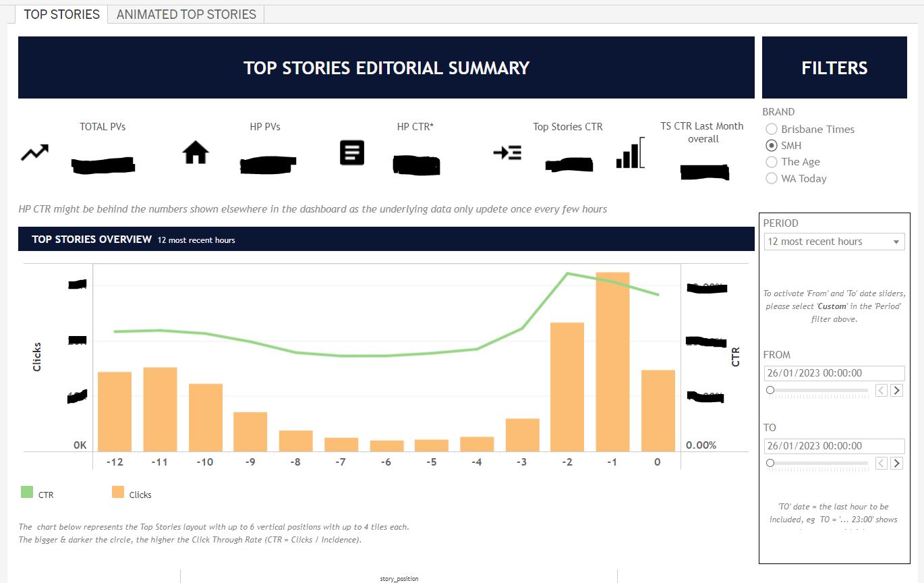Step FROM date forward with right arrow
The width and height of the screenshot is (924, 583).
[x=896, y=390]
